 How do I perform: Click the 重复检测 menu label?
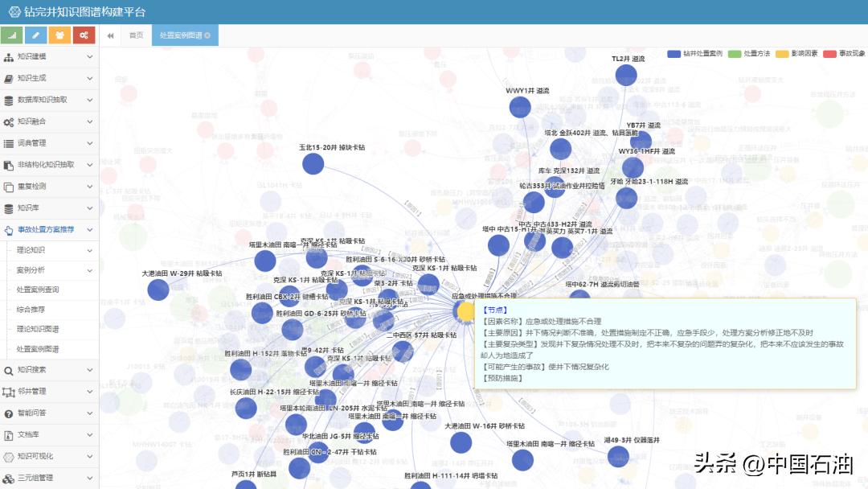31,186
